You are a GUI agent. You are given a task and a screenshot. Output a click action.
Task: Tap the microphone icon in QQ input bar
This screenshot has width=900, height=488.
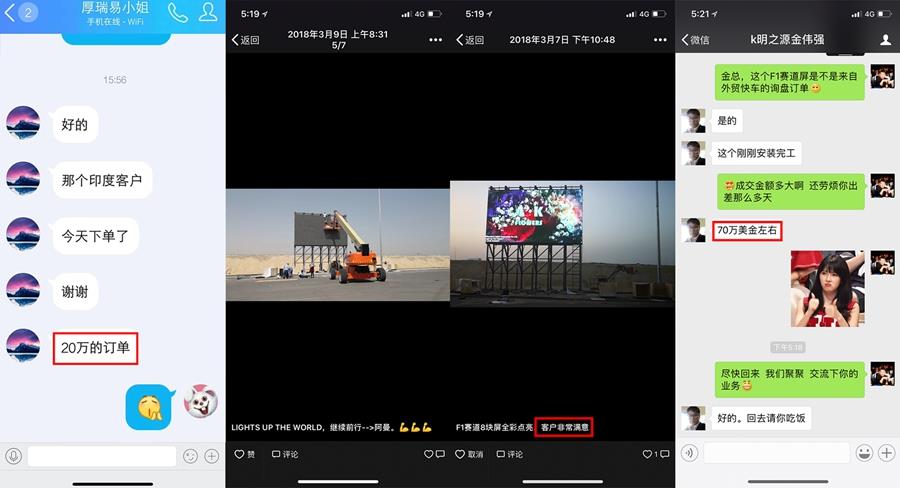[14, 456]
